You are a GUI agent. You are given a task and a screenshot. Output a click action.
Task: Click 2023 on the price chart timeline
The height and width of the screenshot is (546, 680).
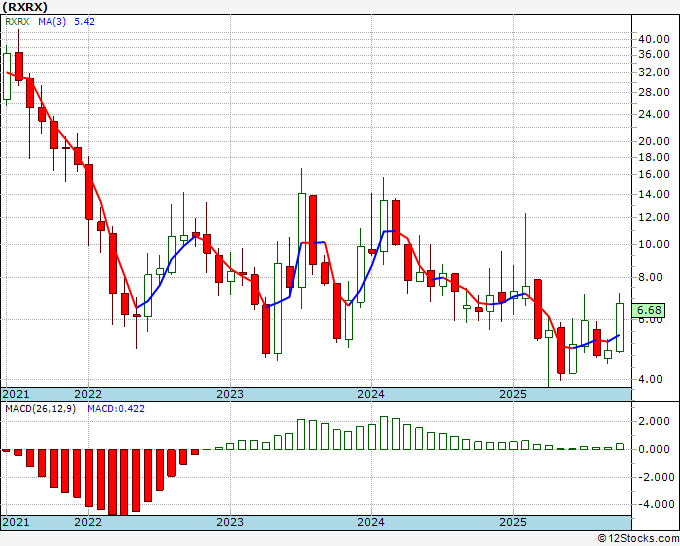pos(230,394)
